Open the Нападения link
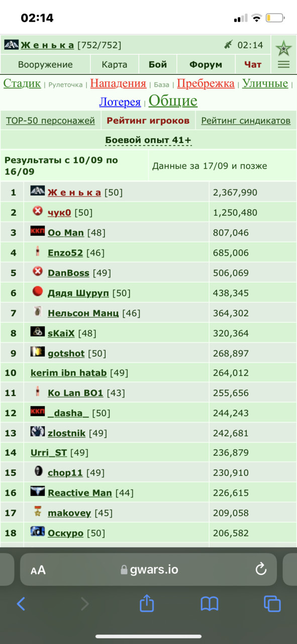The height and width of the screenshot is (644, 297). coord(118,84)
